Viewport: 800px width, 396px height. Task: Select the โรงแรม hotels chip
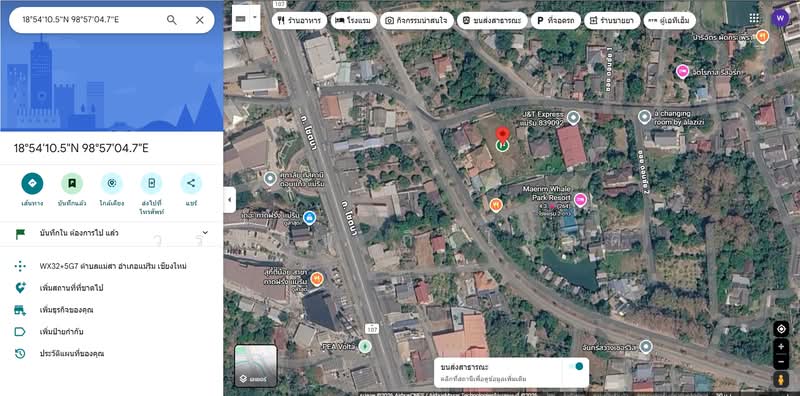(354, 20)
